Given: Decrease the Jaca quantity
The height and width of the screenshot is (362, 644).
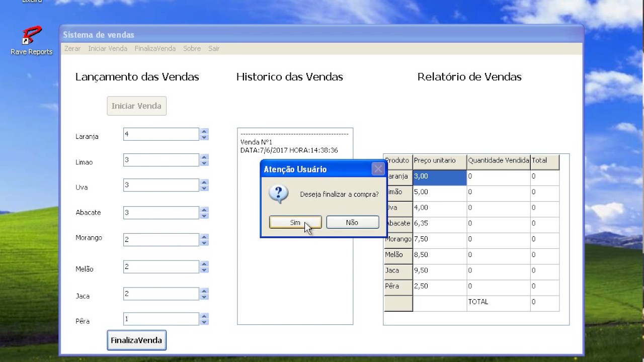Looking at the screenshot, I should coord(204,297).
